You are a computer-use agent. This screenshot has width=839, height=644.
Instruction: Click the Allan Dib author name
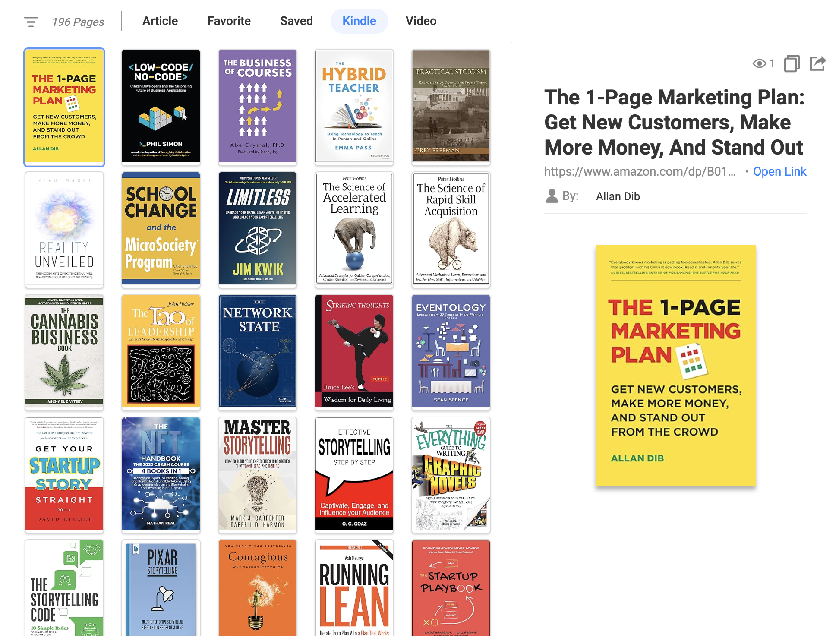pos(618,196)
